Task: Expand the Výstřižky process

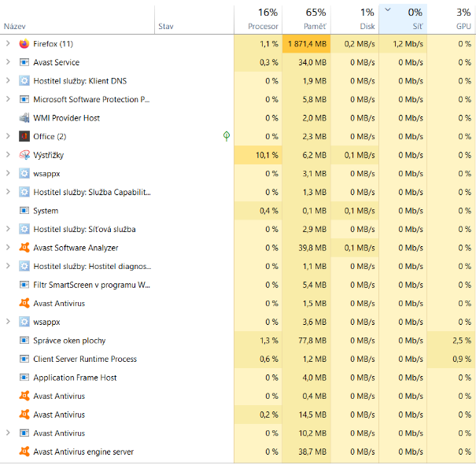Action: pyautogui.click(x=8, y=154)
